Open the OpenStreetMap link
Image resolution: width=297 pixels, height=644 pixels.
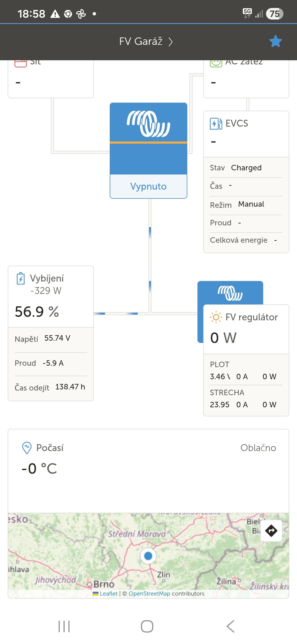(149, 594)
